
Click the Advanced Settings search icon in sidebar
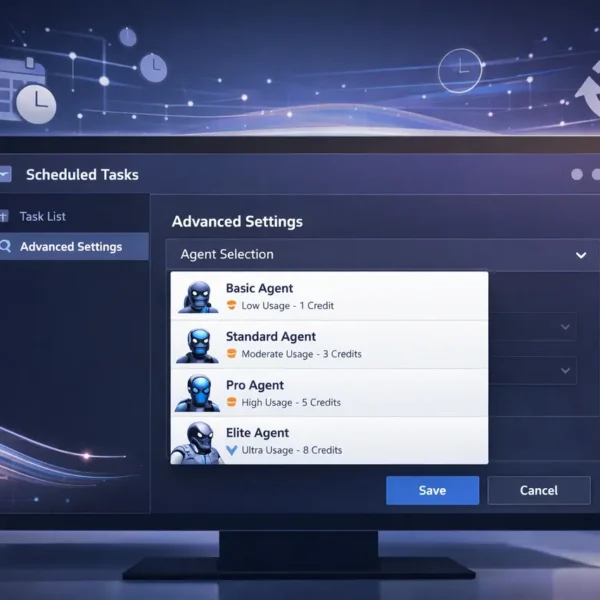pos(5,246)
